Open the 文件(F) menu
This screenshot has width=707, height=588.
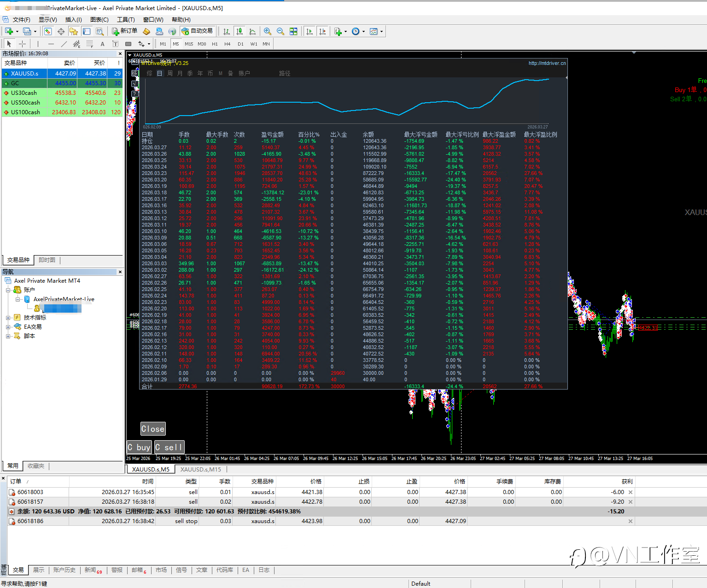click(x=22, y=19)
